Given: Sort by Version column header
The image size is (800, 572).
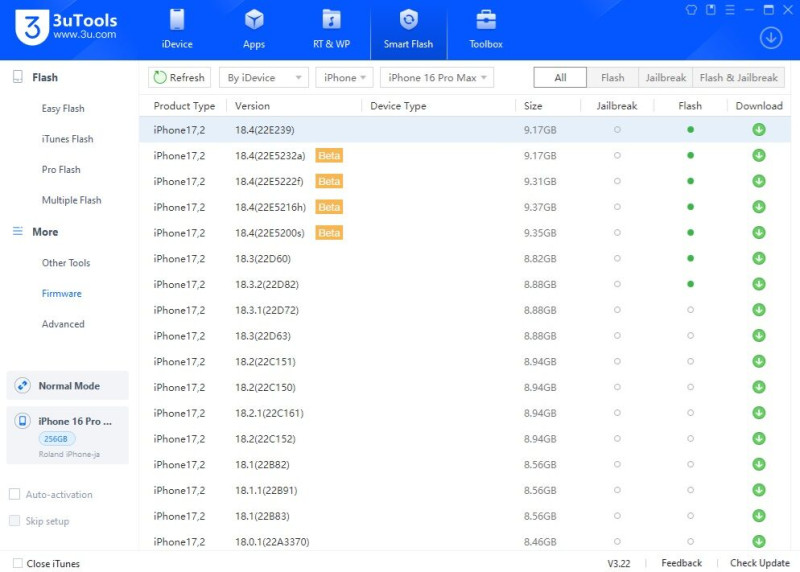Looking at the screenshot, I should (x=253, y=106).
